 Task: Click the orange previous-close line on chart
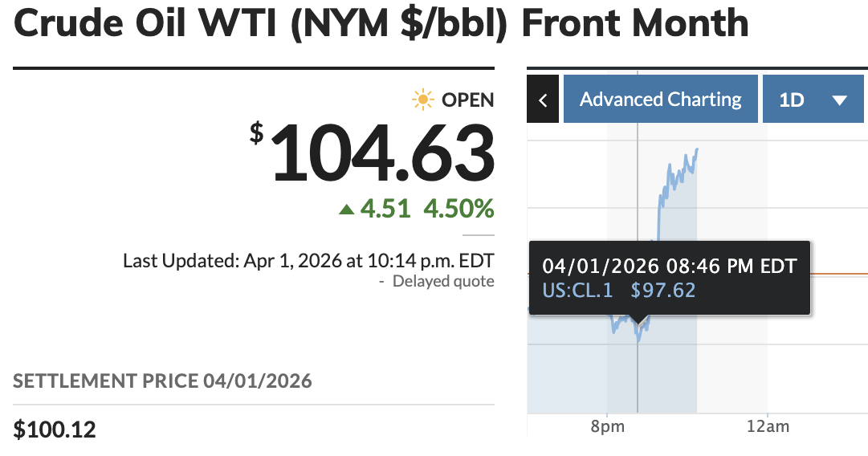(843, 274)
